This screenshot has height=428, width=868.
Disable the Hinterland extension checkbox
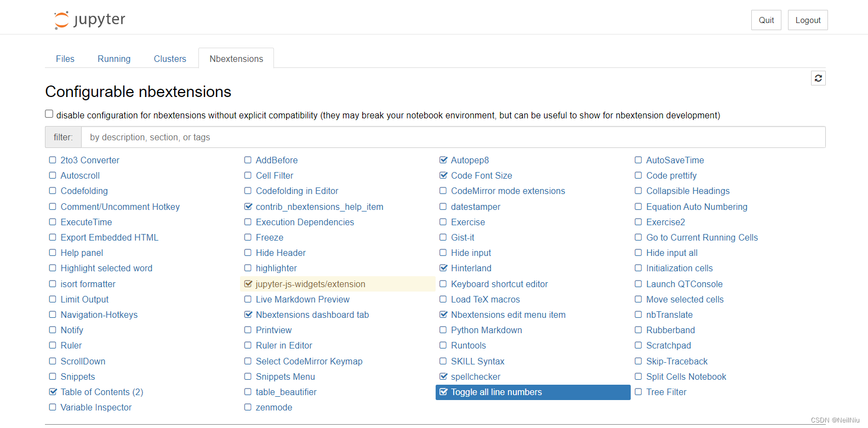click(x=443, y=268)
